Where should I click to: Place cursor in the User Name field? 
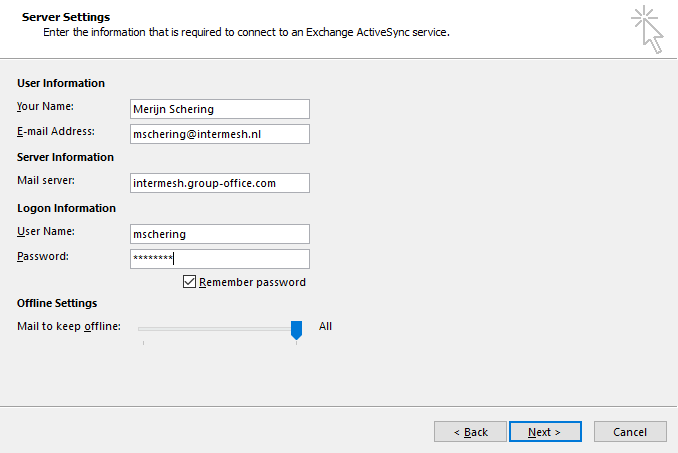[x=220, y=234]
